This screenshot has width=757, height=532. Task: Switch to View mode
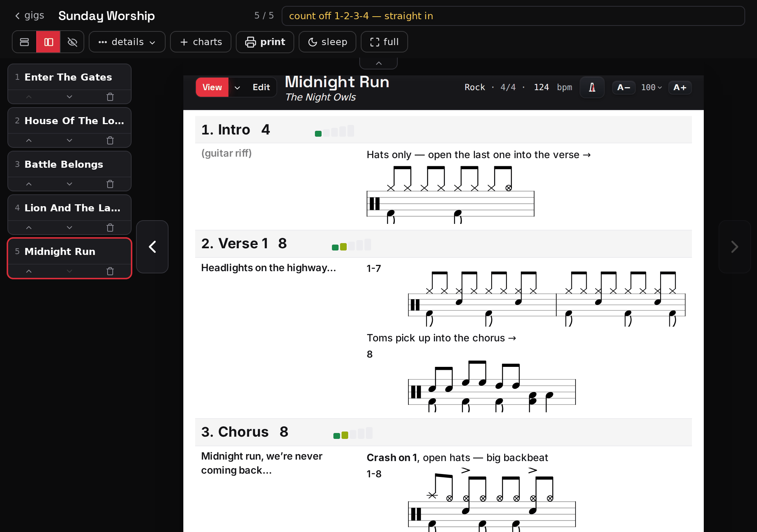212,87
